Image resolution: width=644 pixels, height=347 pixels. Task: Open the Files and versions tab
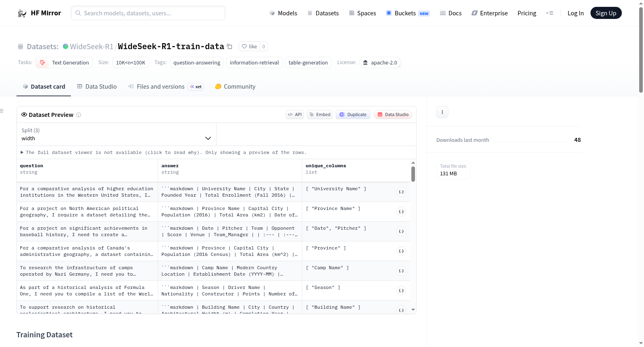coord(165,86)
